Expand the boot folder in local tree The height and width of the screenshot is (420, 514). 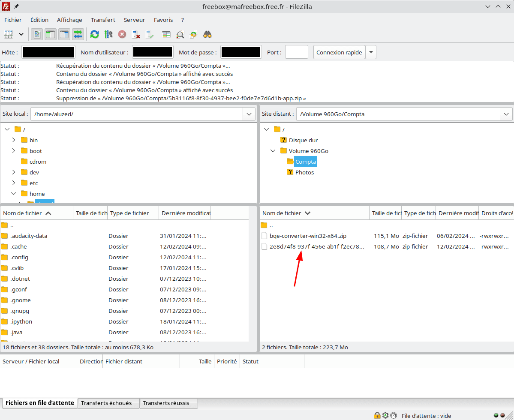click(13, 151)
